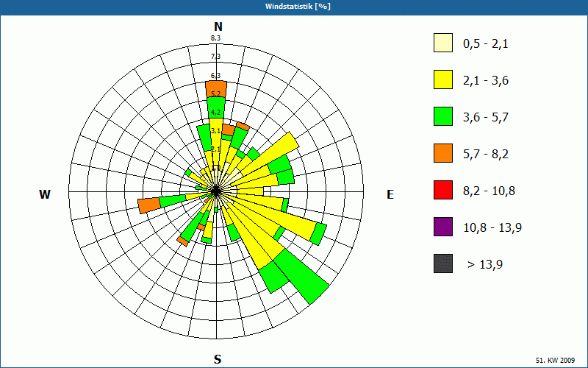Click the '7,3' radial axis label
Screen dimensions: 588x368
click(215, 57)
